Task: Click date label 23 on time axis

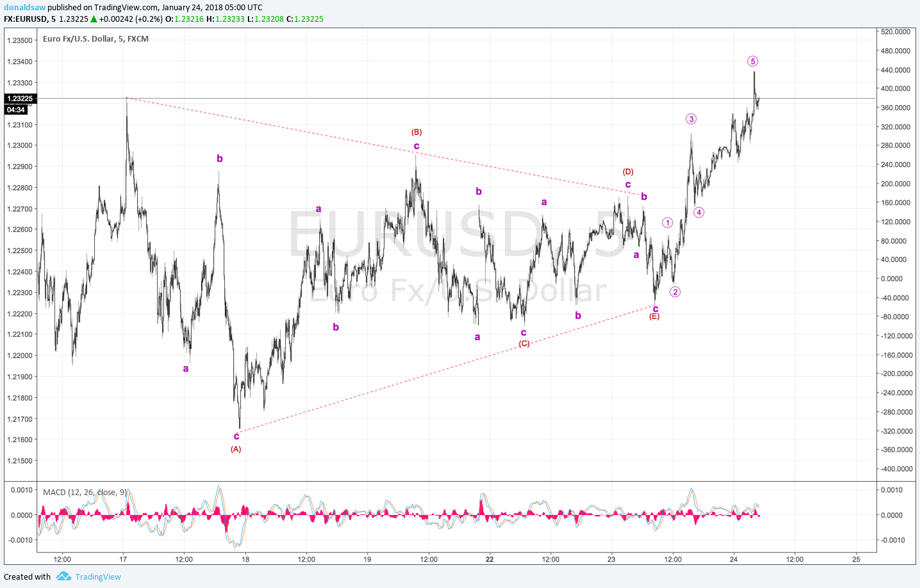Action: click(611, 559)
